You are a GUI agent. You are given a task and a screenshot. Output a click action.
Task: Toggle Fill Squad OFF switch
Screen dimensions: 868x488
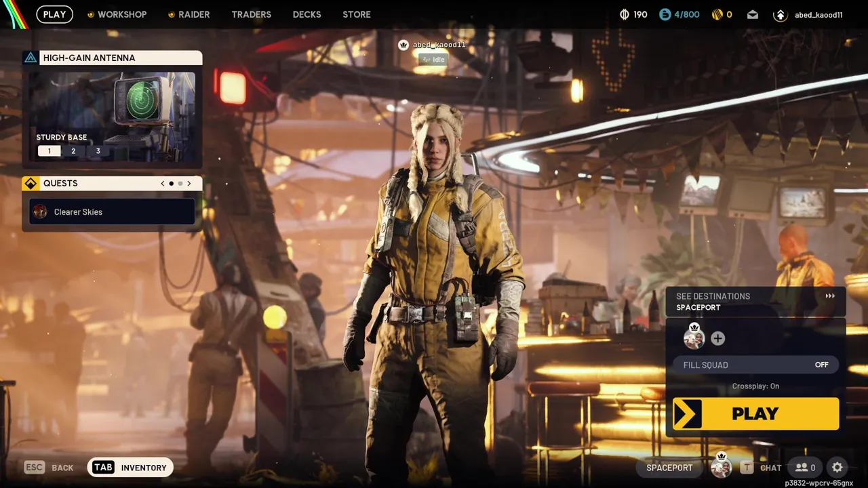coord(755,365)
